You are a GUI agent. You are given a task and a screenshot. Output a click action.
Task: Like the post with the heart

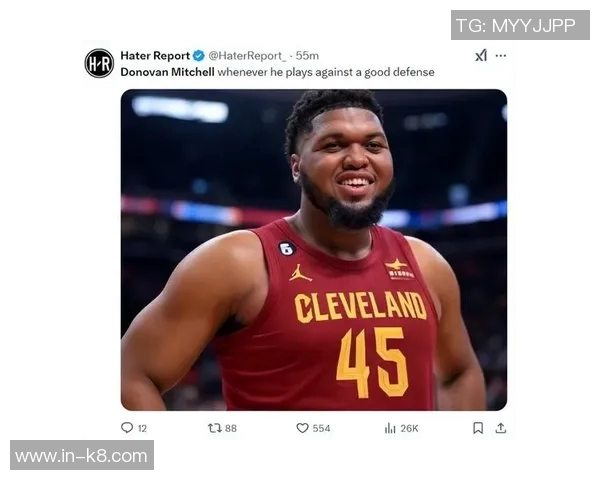(302, 428)
